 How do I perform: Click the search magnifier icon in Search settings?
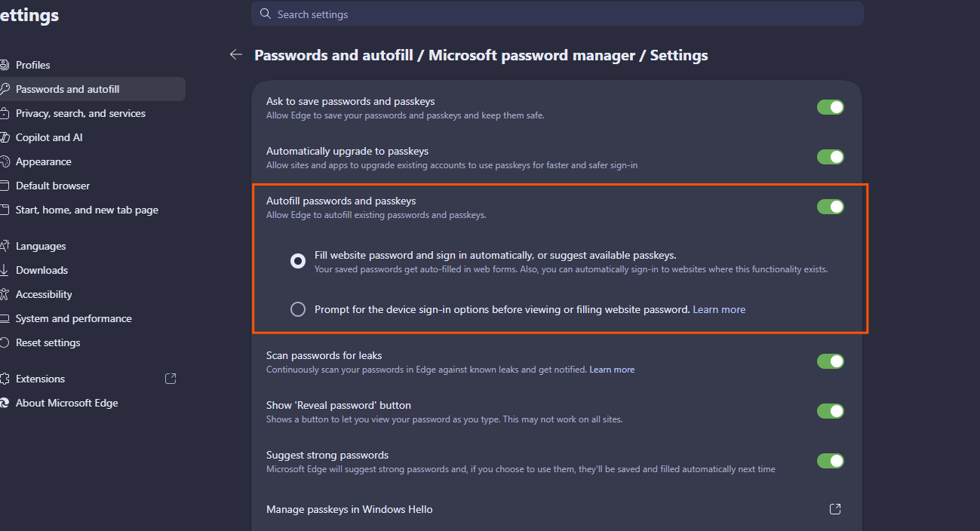(265, 14)
